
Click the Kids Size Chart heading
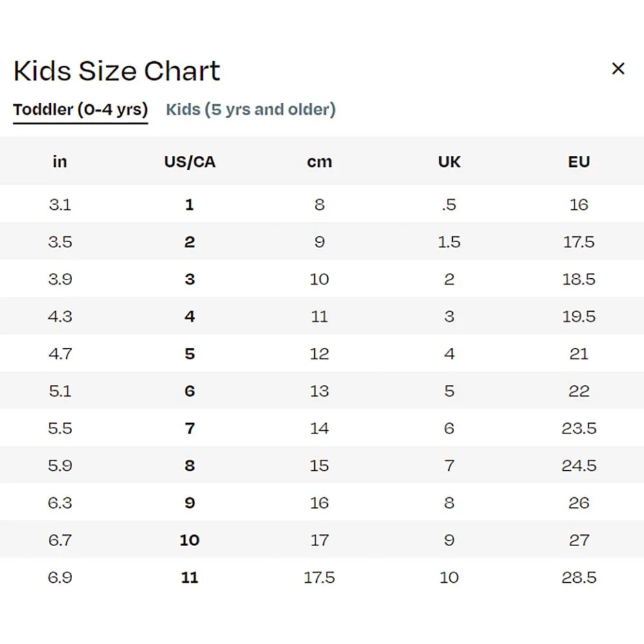[x=117, y=71]
